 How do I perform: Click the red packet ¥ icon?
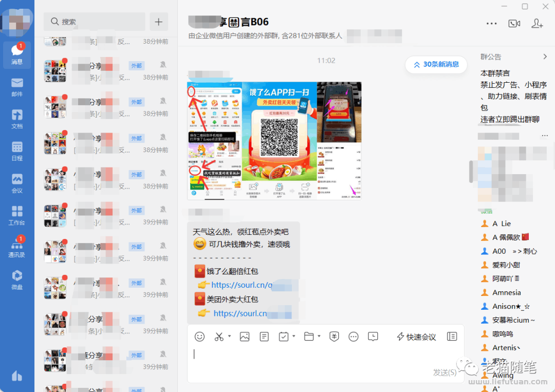point(334,337)
